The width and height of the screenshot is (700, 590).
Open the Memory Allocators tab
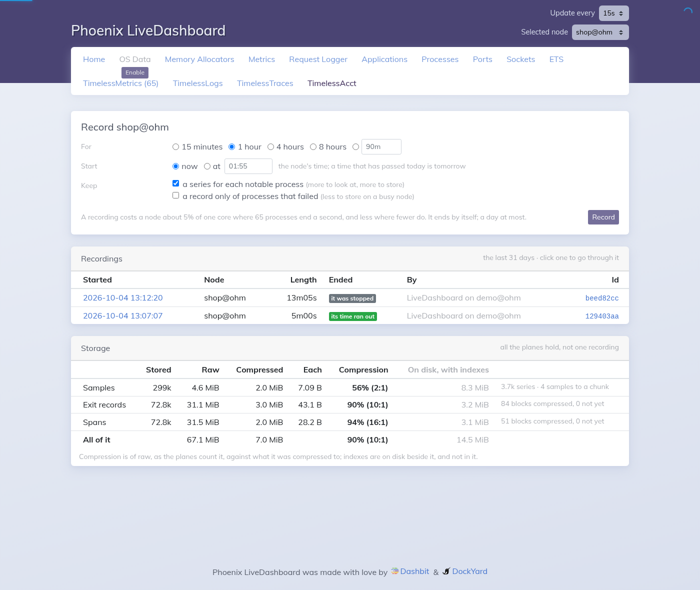pyautogui.click(x=199, y=59)
